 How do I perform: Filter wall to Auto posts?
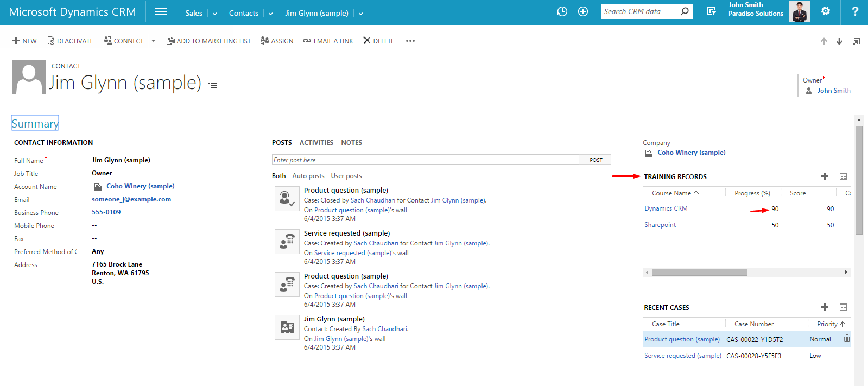(308, 176)
